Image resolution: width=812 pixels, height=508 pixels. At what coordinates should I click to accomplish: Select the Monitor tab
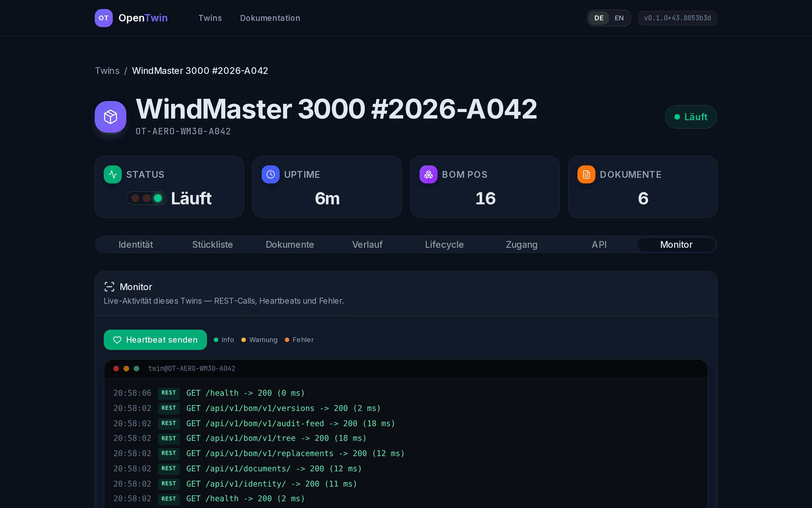pyautogui.click(x=676, y=244)
